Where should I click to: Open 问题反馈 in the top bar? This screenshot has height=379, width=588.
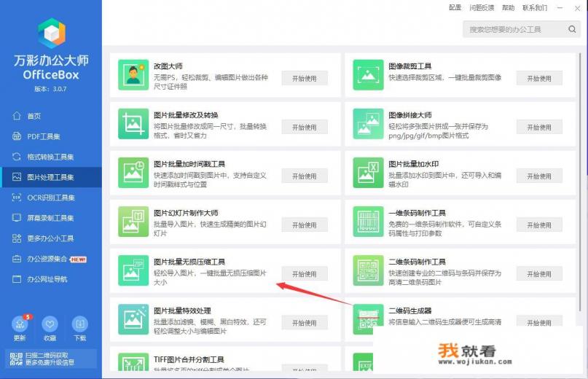[x=482, y=7]
